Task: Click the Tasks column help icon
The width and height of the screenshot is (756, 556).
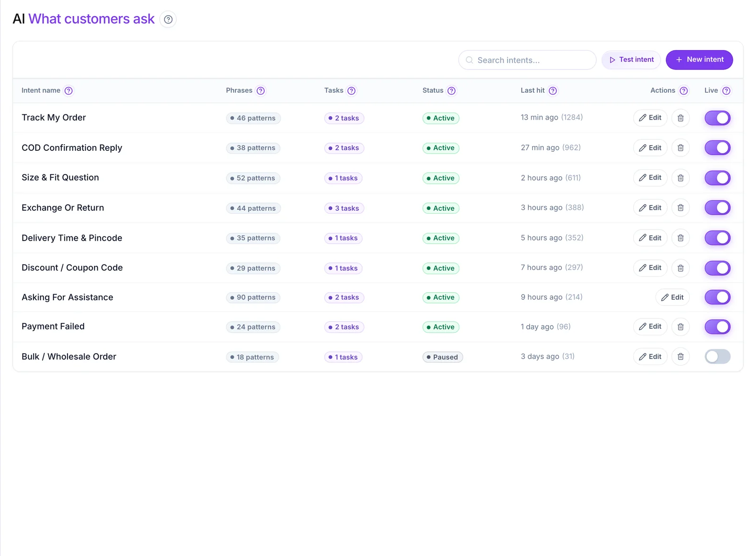Action: coord(352,91)
